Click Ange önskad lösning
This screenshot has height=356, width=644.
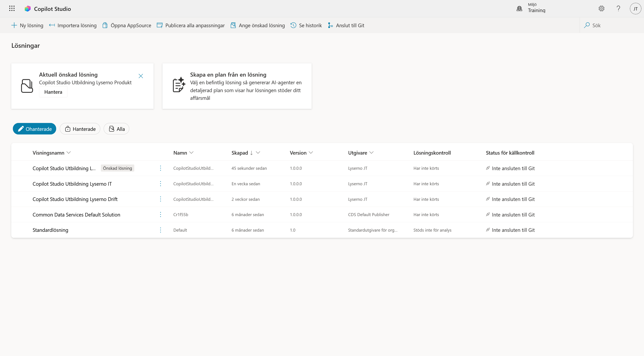(257, 25)
